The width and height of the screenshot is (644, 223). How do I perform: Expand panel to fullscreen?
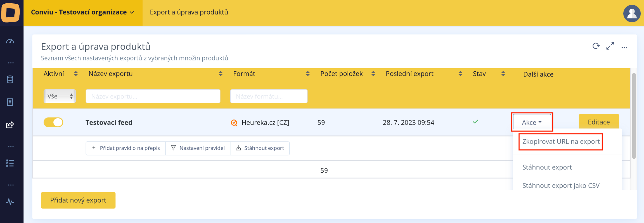(x=610, y=46)
